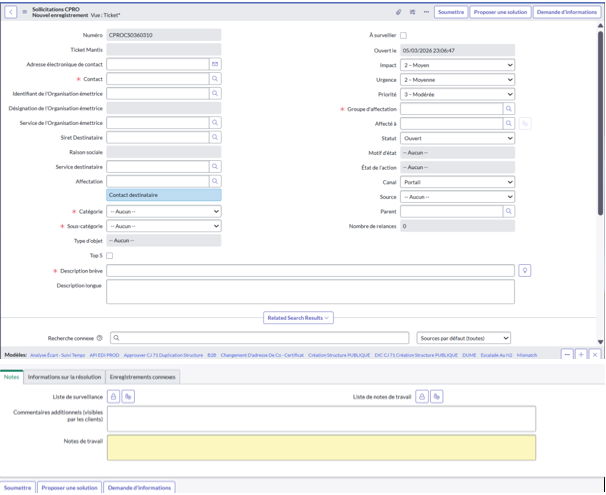Image resolution: width=606 pixels, height=495 pixels.
Task: Expand the Catégorie dropdown list
Action: click(x=163, y=212)
